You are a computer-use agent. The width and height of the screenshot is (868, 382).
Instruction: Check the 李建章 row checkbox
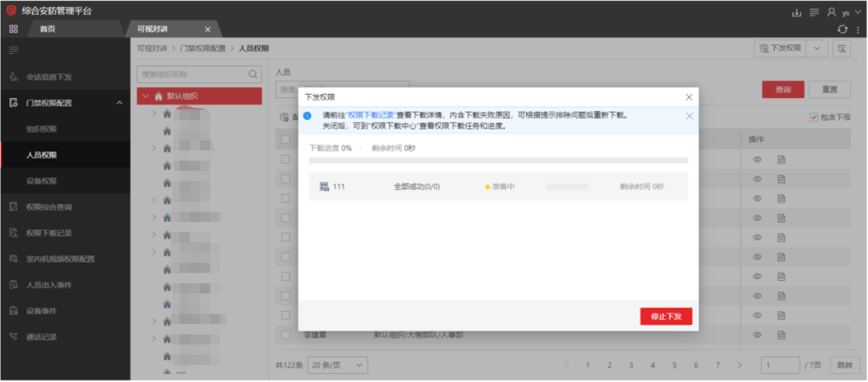[x=285, y=335]
